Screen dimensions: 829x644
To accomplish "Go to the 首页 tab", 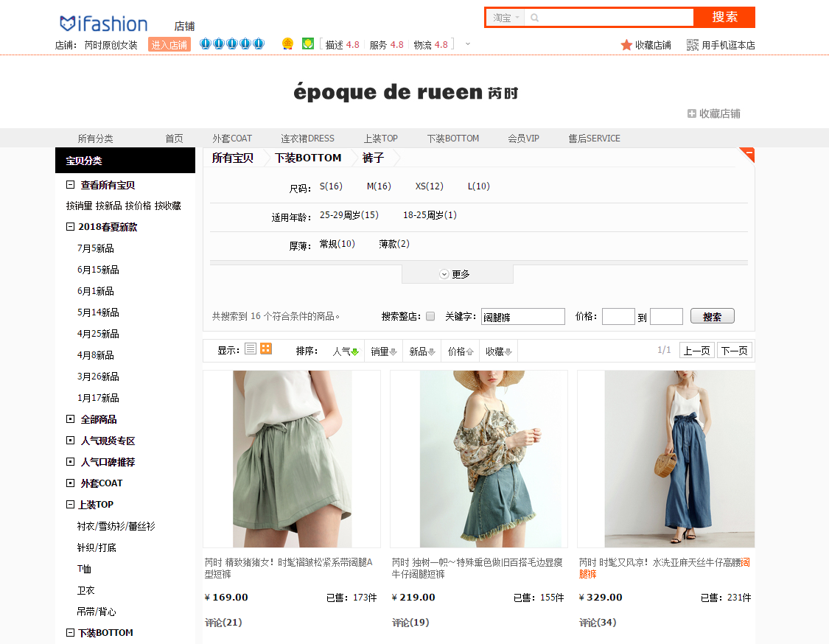I will tap(174, 139).
